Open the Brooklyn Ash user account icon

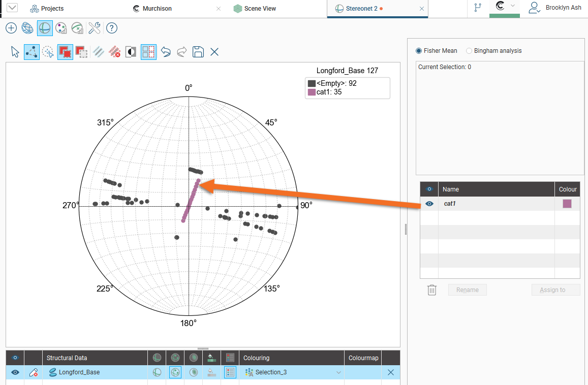534,8
